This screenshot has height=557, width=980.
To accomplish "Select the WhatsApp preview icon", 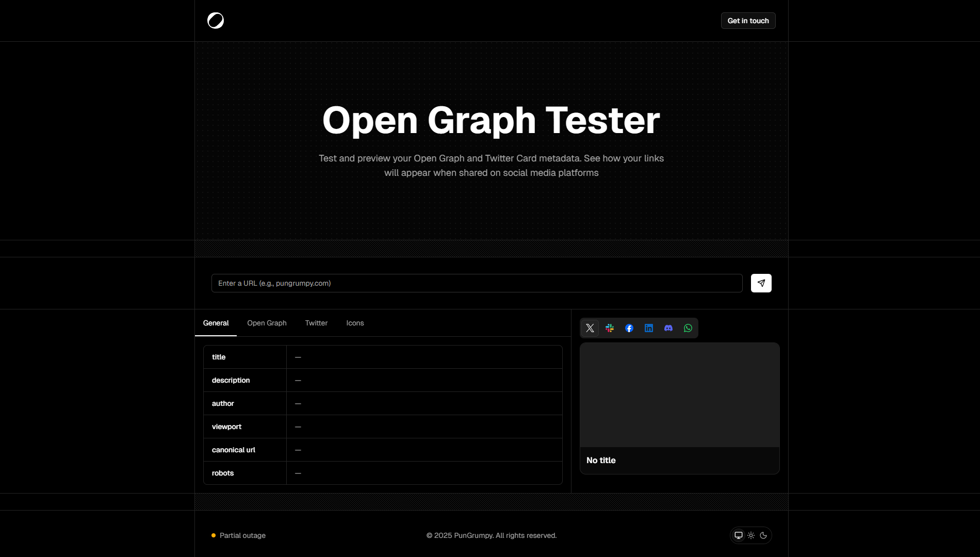I will [x=688, y=328].
